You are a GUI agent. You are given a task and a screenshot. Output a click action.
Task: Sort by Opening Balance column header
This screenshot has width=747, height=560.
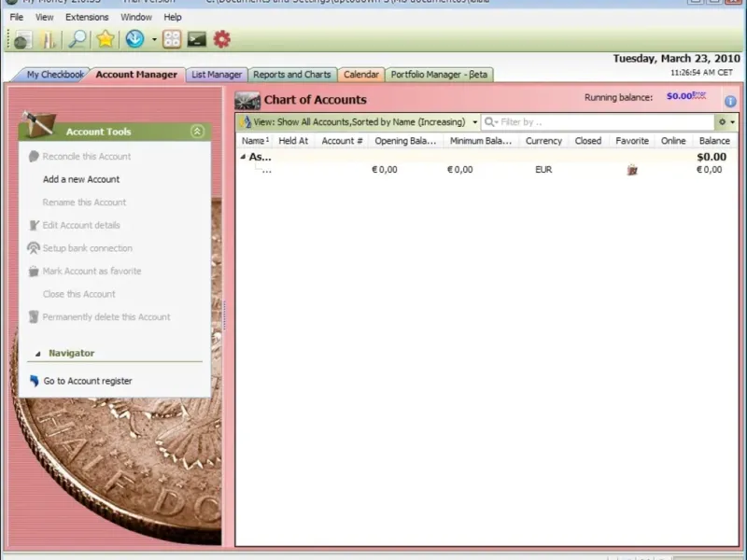(405, 141)
